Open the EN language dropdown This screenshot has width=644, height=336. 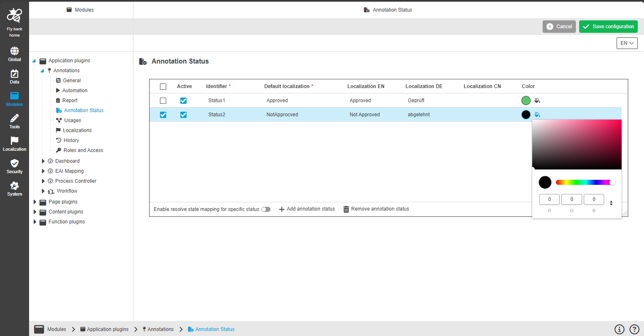(x=627, y=43)
